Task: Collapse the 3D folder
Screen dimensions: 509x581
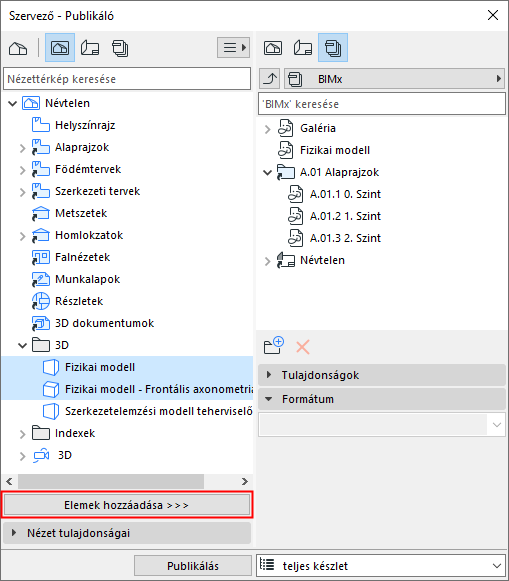Action: click(x=23, y=345)
